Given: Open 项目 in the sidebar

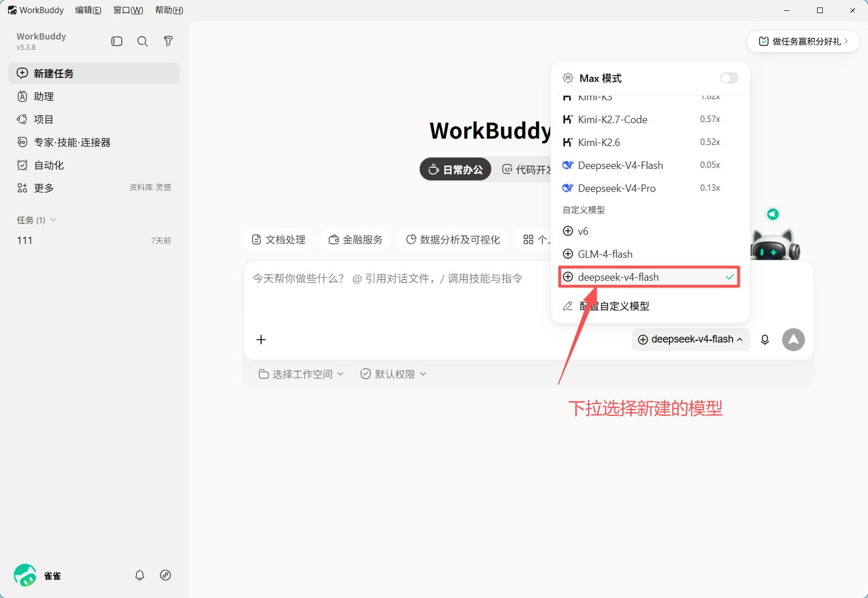Looking at the screenshot, I should [x=94, y=119].
